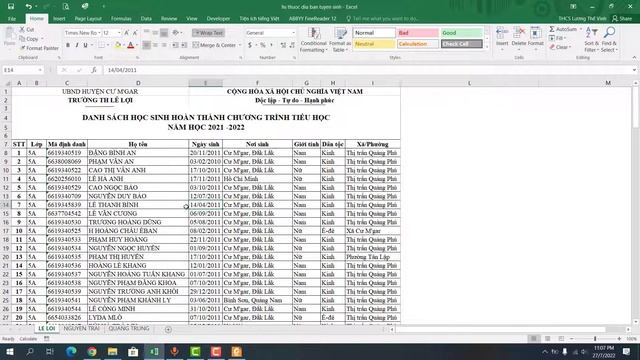
Task: Click Increase Decimal icon
Action: (x=283, y=45)
